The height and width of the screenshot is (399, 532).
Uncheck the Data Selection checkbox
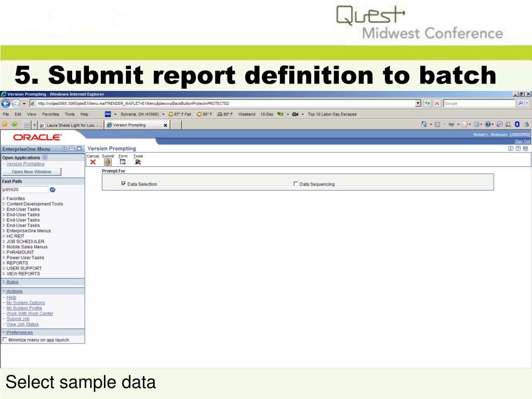[x=124, y=183]
